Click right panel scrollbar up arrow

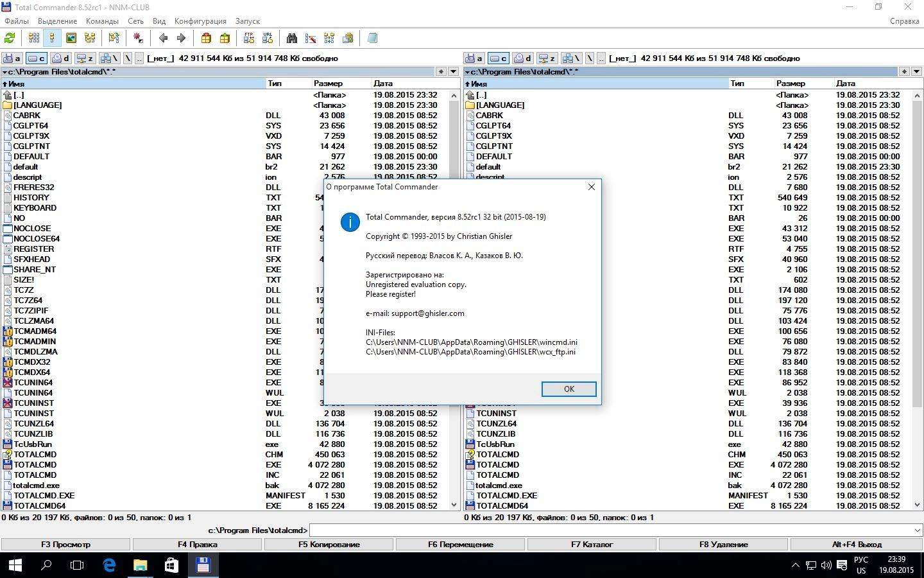(917, 95)
